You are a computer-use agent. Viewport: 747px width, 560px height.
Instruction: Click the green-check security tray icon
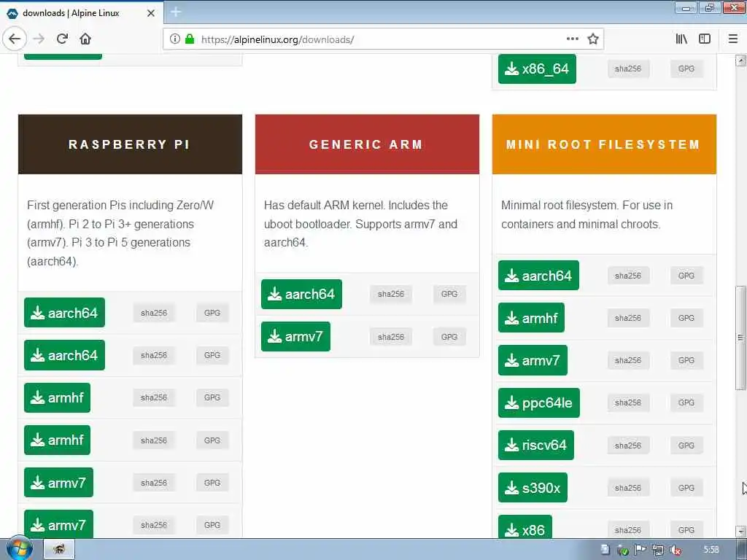[x=623, y=550]
